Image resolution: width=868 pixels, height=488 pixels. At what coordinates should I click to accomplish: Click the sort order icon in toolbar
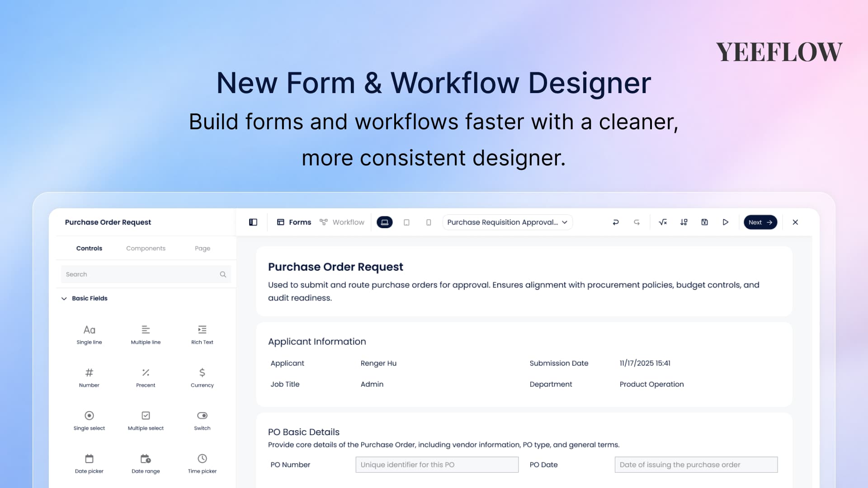click(684, 222)
